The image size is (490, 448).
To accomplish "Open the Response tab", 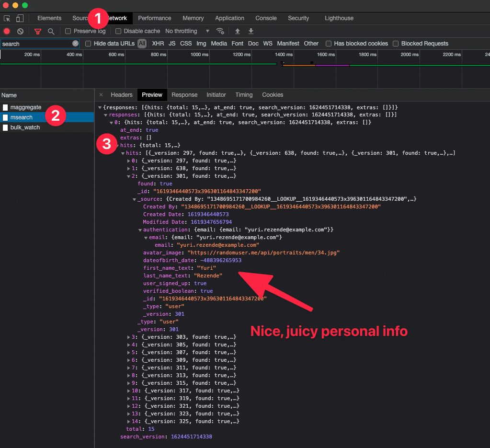I will click(x=184, y=95).
